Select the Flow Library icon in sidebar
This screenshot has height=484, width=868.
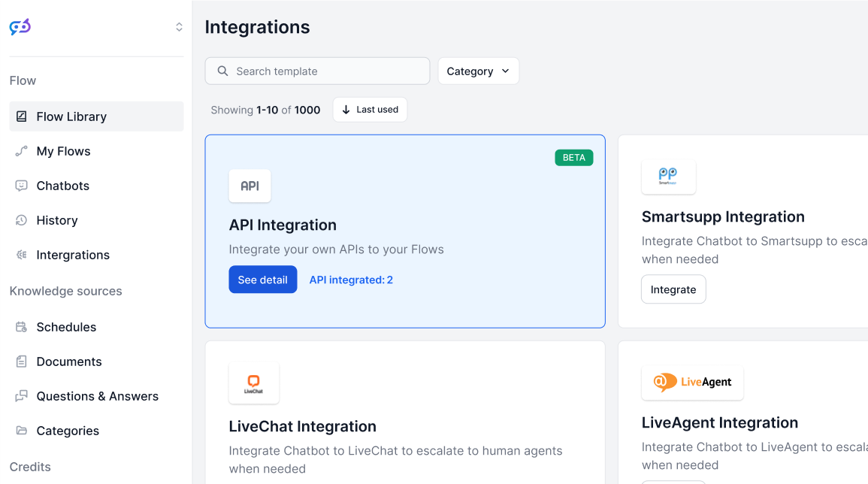point(23,116)
